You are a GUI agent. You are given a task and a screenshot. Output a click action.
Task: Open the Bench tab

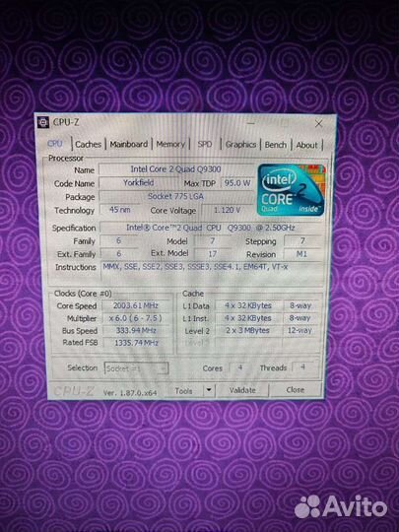276,145
